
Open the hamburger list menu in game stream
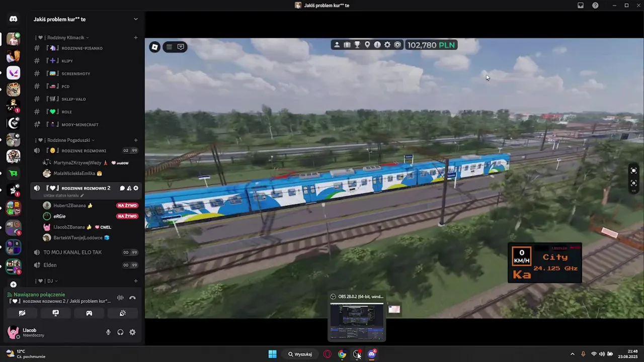coord(169,47)
